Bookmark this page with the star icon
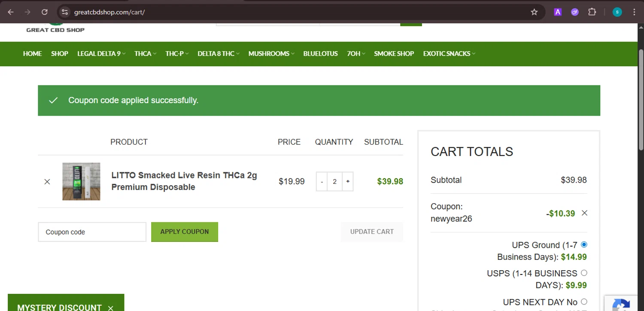This screenshot has width=644, height=311. coord(534,12)
